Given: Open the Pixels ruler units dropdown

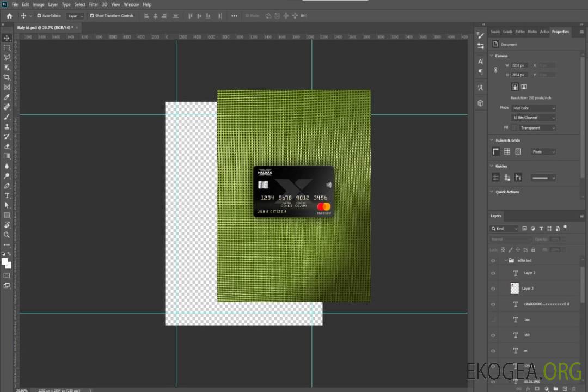Looking at the screenshot, I should 543,151.
